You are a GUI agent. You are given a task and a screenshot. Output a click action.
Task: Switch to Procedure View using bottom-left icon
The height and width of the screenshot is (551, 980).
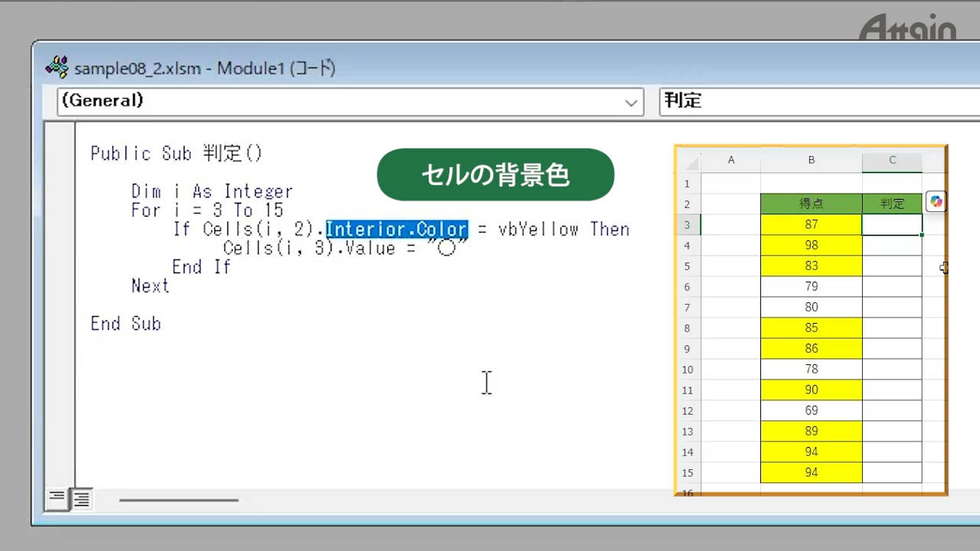pyautogui.click(x=57, y=499)
